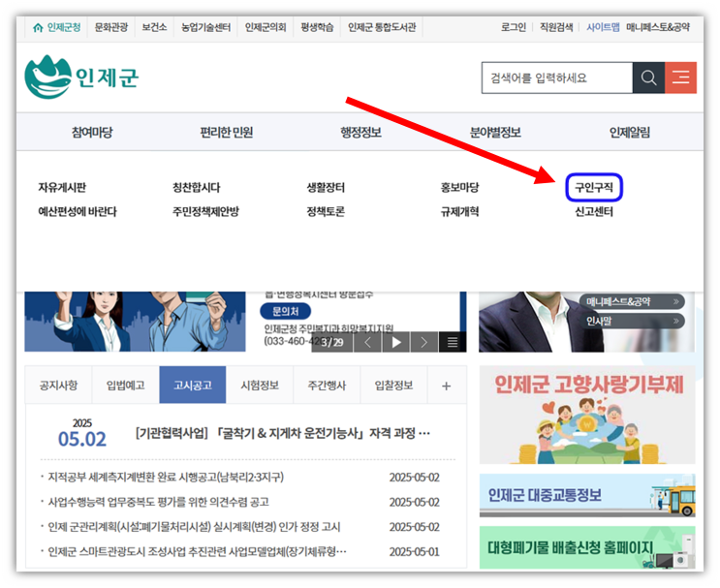720x588 pixels.
Task: Click 매니페스토&공약 pill button
Action: (632, 301)
